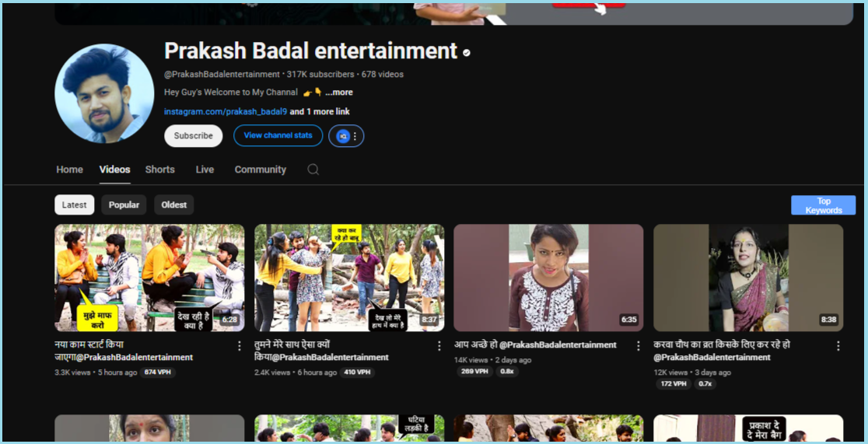Open options for the 2.4K views video
The width and height of the screenshot is (868, 444).
coord(439,346)
